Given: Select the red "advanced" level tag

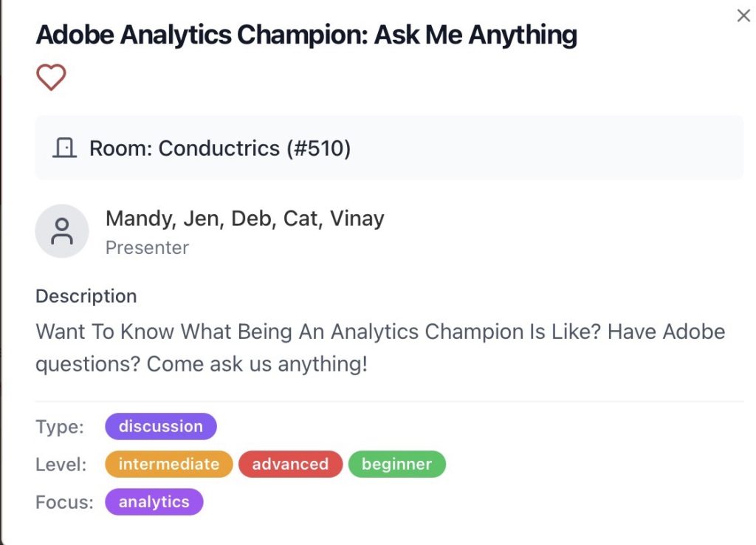Looking at the screenshot, I should (290, 464).
